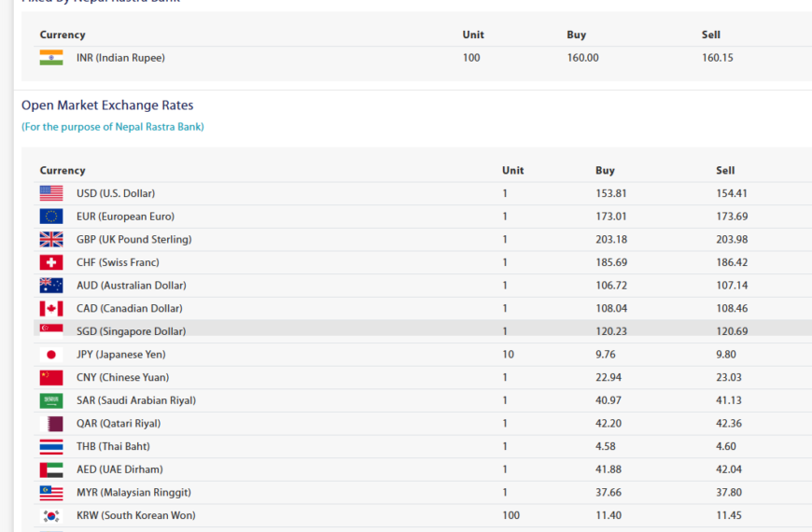The height and width of the screenshot is (532, 812).
Task: Click the Australian flag icon for AUD
Action: coord(51,286)
